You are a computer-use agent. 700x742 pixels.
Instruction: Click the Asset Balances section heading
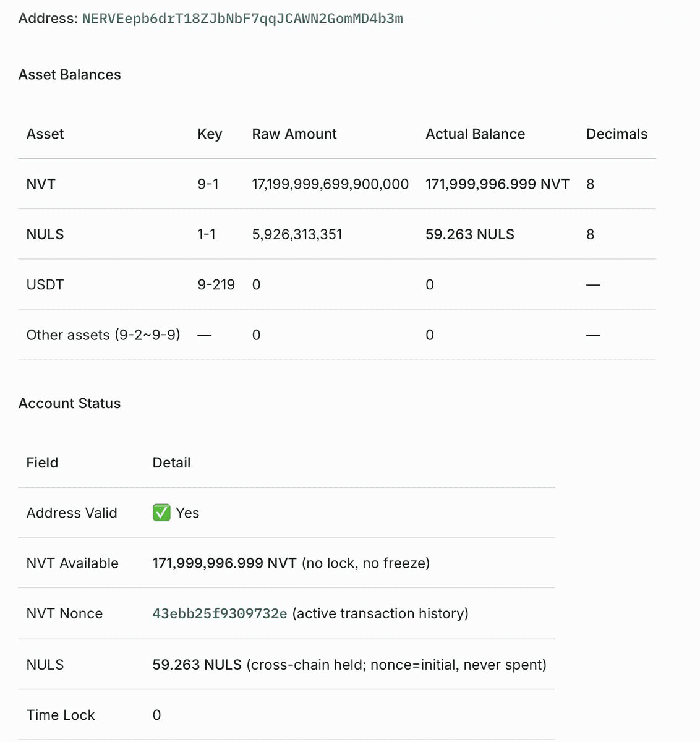coord(70,75)
